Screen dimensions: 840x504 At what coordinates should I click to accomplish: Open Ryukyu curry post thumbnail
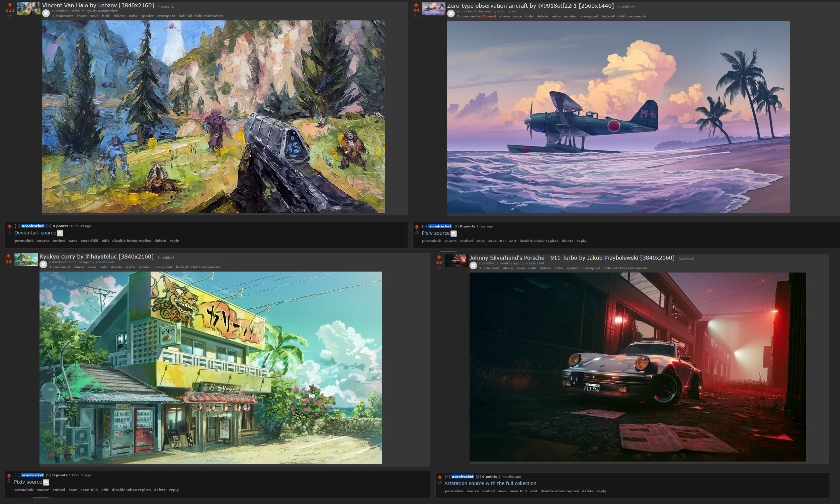[26, 260]
